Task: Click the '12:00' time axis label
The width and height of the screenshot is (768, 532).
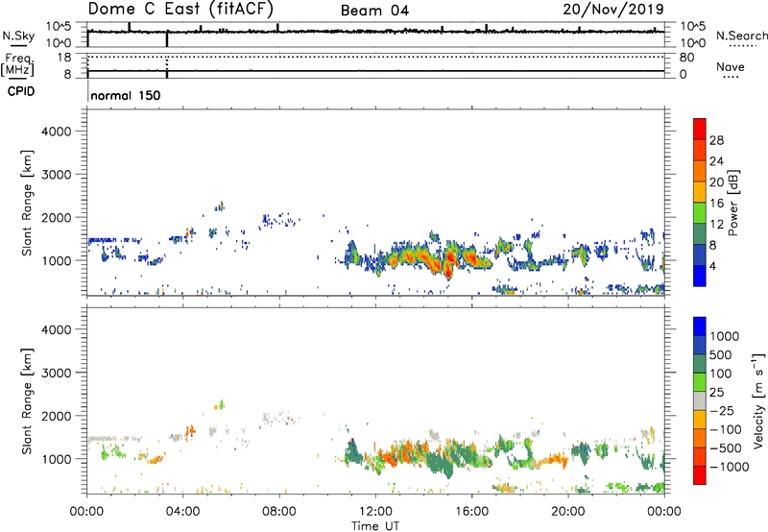Action: coord(375,512)
